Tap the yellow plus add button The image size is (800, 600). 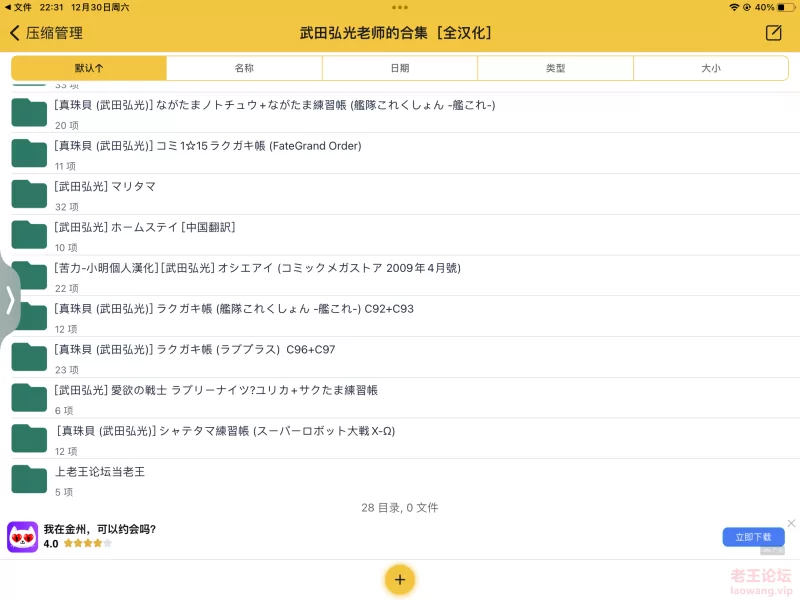400,580
